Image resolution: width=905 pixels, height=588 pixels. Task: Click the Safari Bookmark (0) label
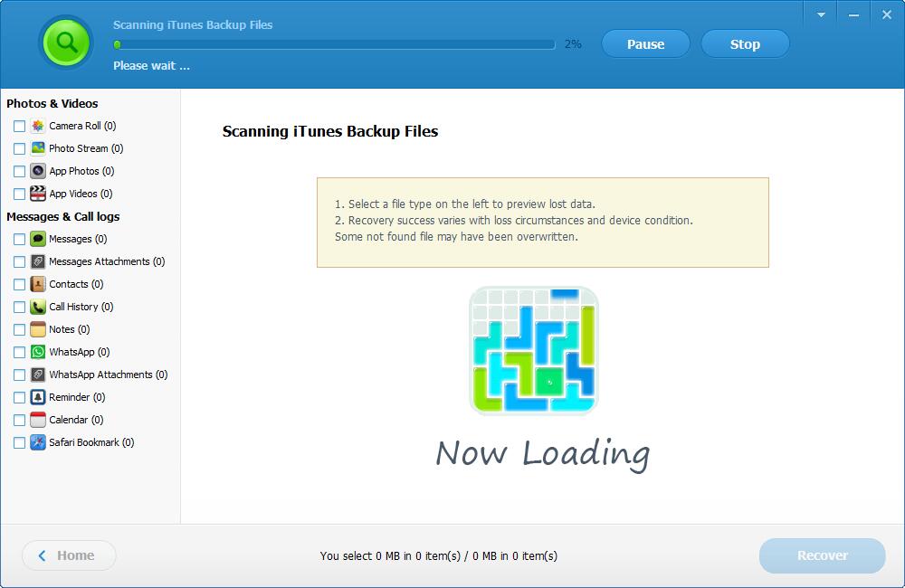[x=91, y=442]
